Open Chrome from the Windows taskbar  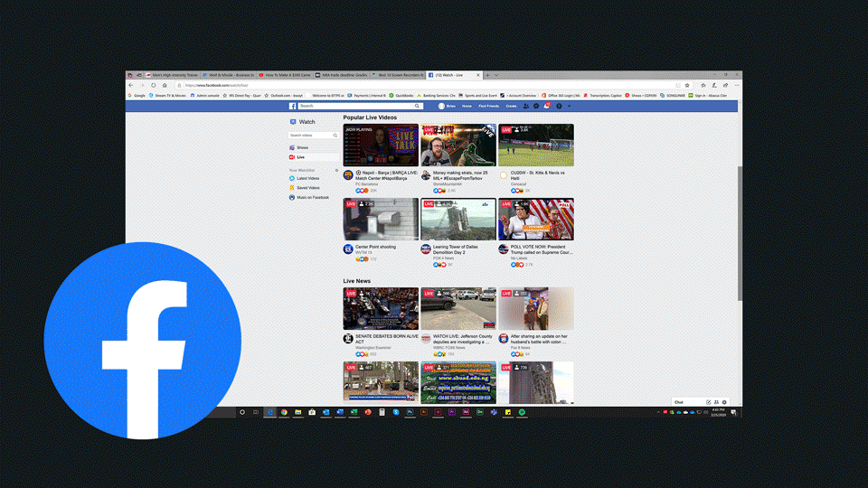point(284,412)
